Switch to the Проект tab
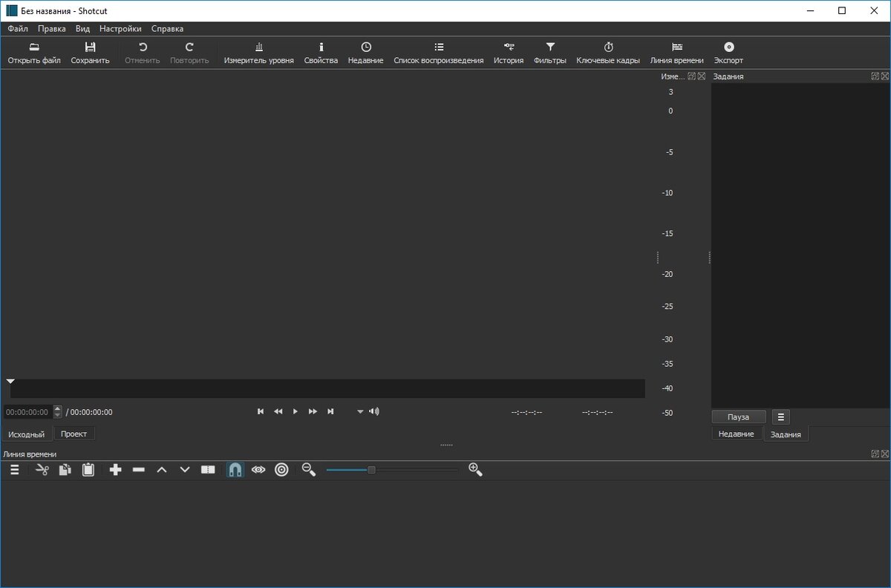The height and width of the screenshot is (588, 891). tap(74, 434)
